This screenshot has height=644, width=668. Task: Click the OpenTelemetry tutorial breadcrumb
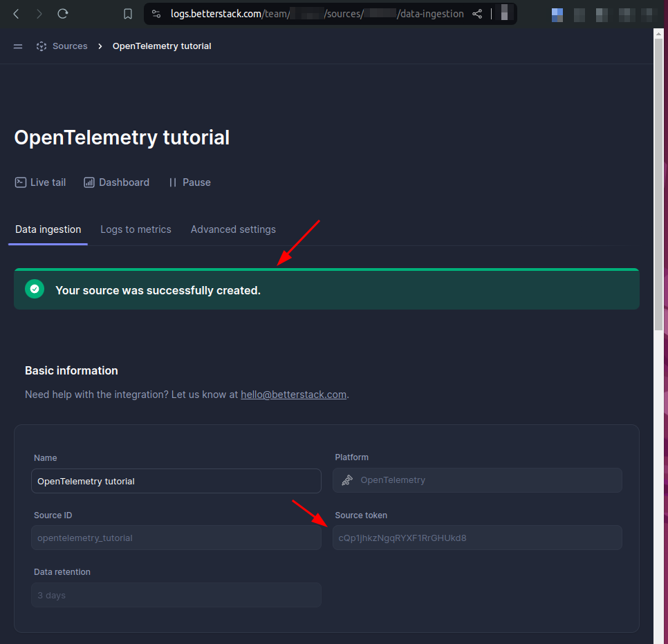(162, 46)
